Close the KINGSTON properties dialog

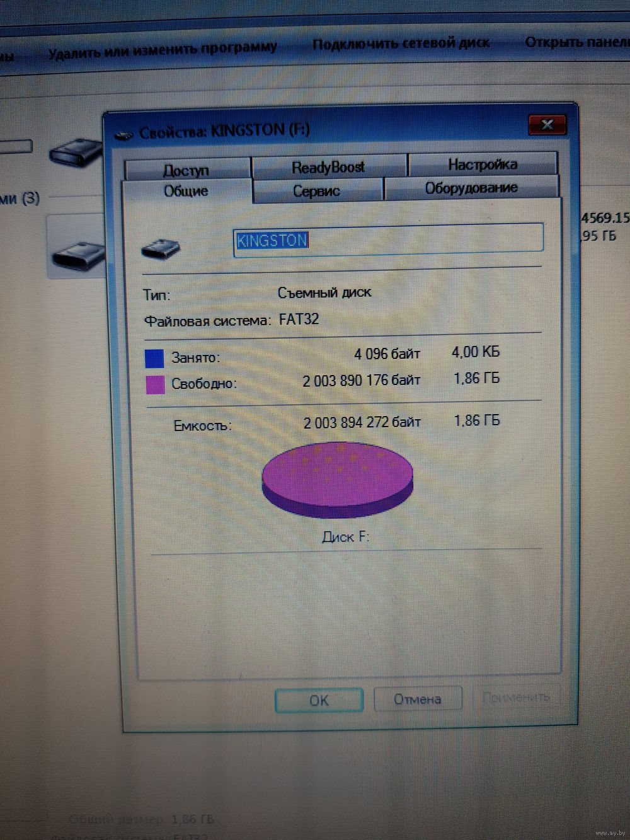click(x=546, y=124)
